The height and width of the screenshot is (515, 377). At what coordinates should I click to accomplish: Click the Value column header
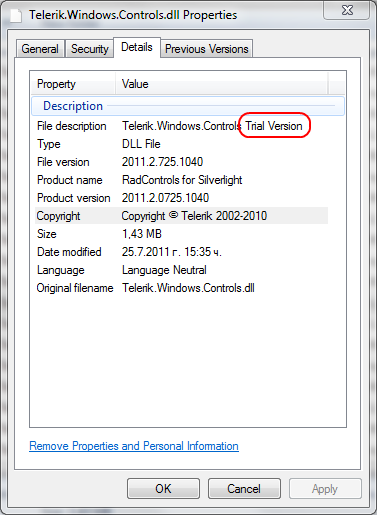coord(222,84)
